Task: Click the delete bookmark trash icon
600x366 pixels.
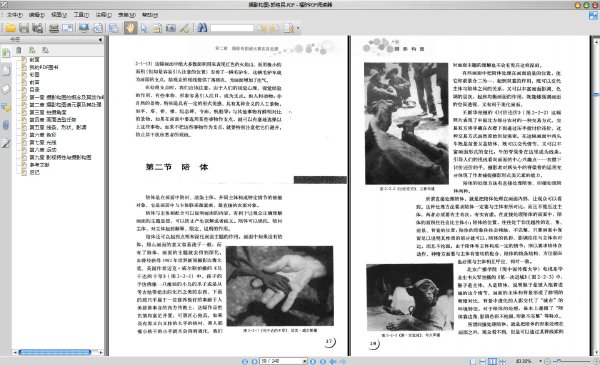Action: (x=19, y=50)
